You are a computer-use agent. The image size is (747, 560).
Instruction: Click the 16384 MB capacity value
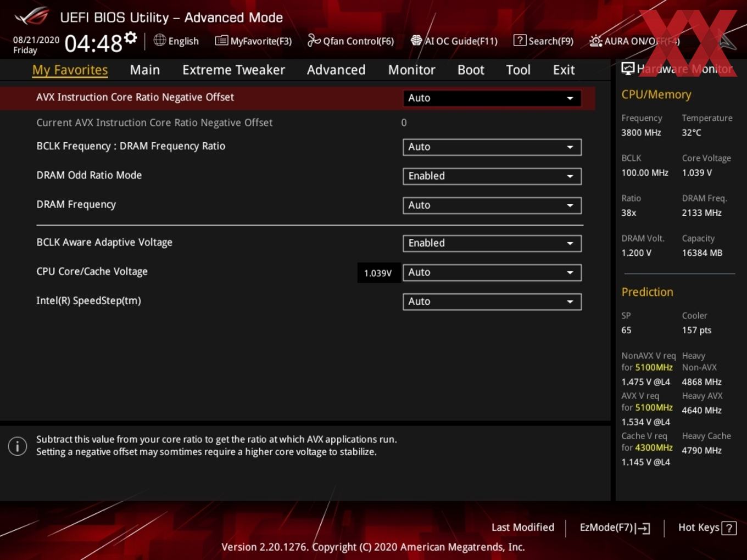click(x=702, y=253)
